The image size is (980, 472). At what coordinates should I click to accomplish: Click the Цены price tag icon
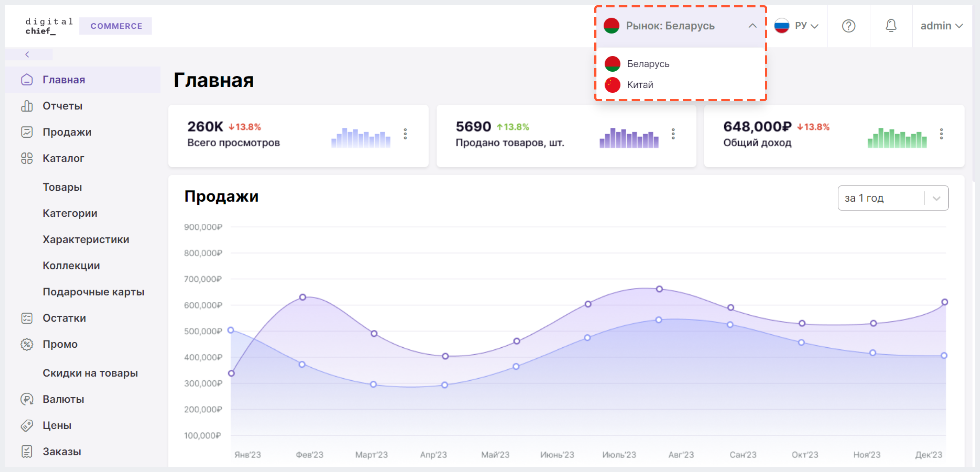[x=27, y=425]
